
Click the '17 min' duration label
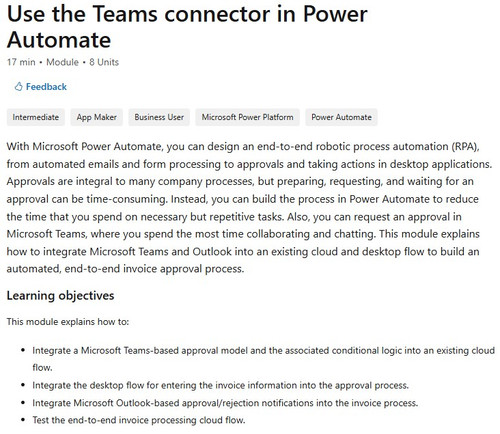[x=21, y=62]
